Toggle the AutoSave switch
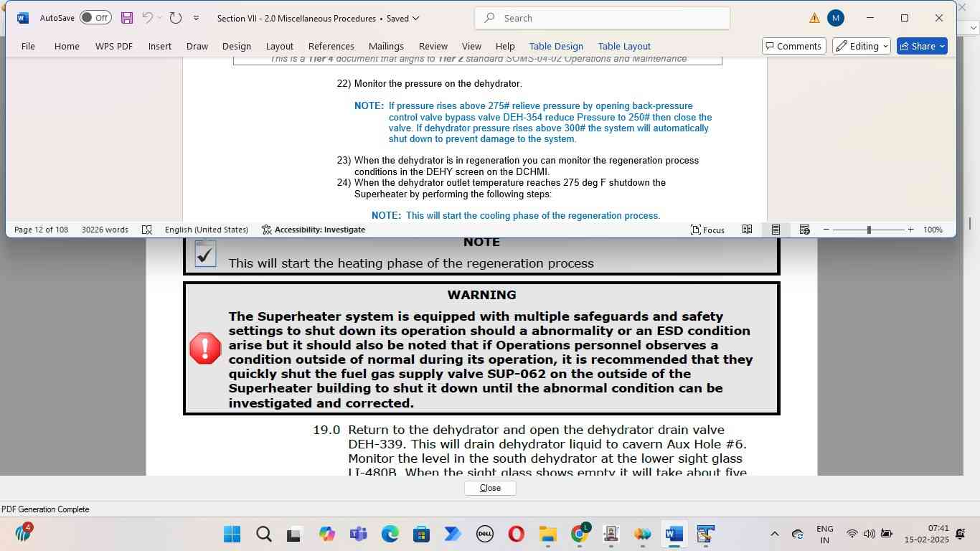The width and height of the screenshot is (980, 551). [95, 18]
